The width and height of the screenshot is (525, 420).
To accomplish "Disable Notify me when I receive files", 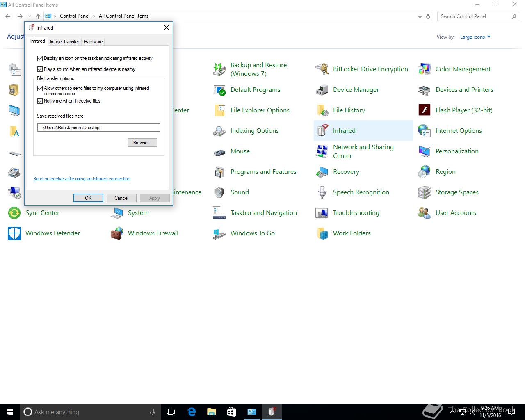I will click(40, 101).
